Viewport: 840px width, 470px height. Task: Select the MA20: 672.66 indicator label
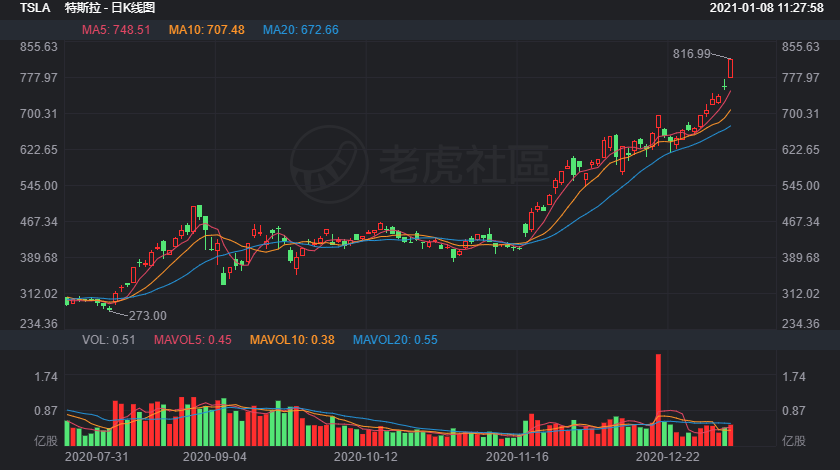point(301,30)
